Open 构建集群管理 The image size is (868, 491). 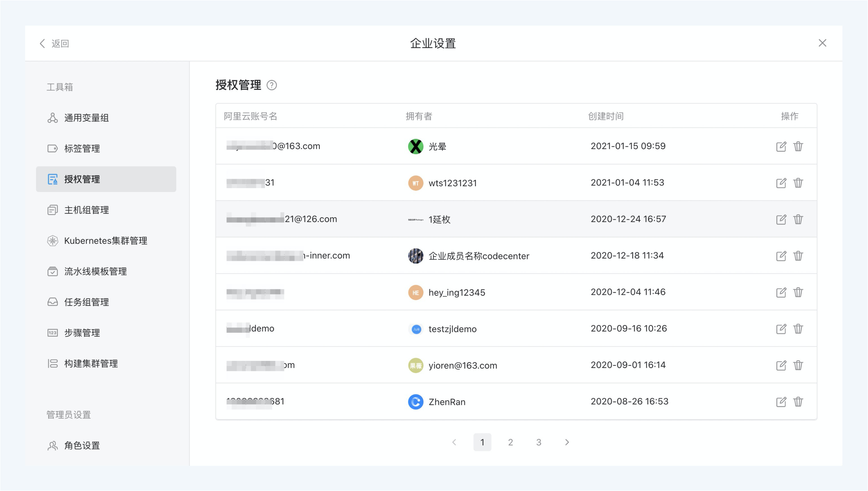[106, 364]
